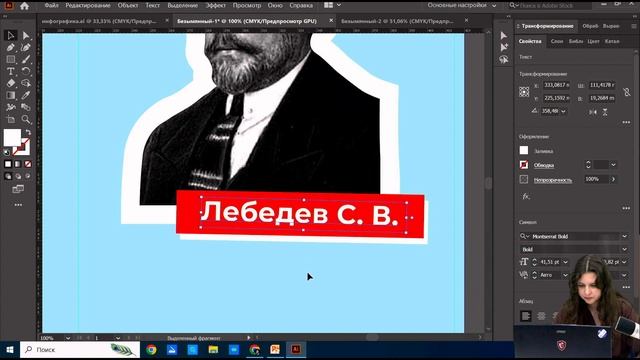The height and width of the screenshot is (360, 640).
Task: Switch to инфографика.ai document tab
Action: [x=99, y=21]
